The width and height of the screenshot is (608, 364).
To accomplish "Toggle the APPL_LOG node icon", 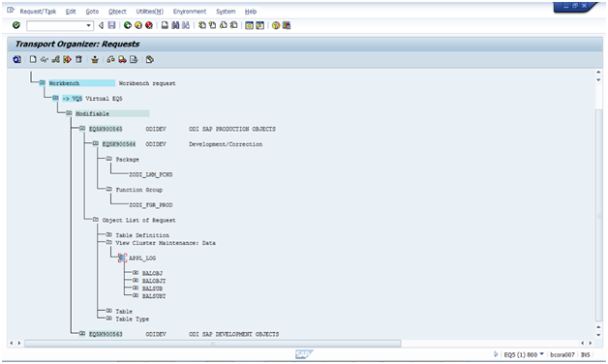I will [123, 258].
